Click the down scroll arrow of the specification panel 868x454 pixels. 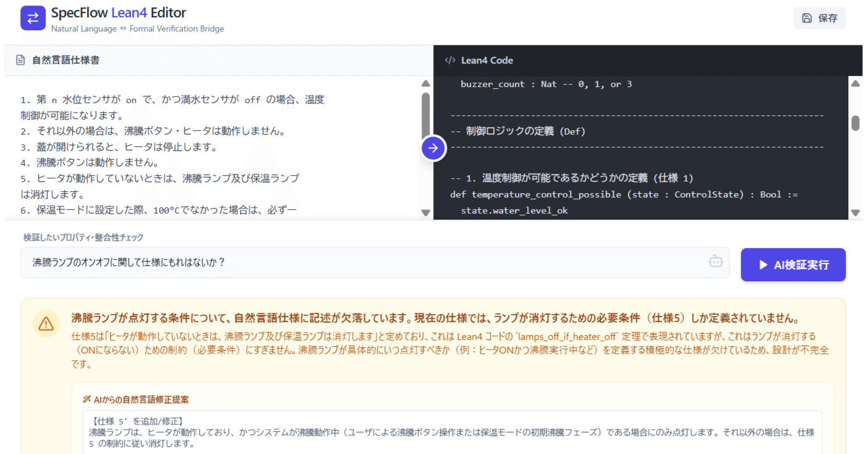(x=425, y=212)
